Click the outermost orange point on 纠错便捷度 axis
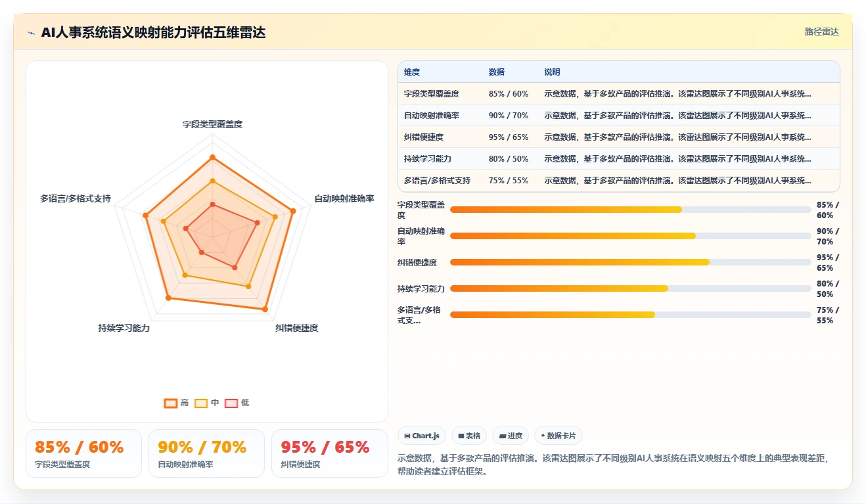Viewport: 866px width, 504px height. pos(265,309)
